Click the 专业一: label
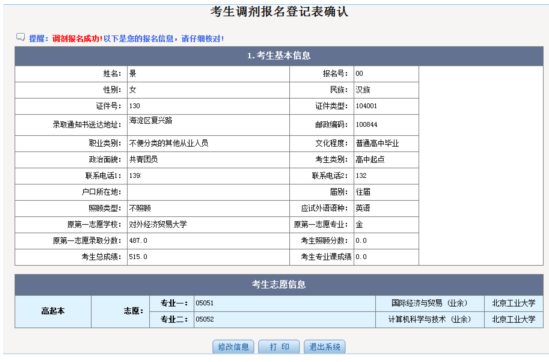Viewport: 549px width, 362px height. pos(174,303)
